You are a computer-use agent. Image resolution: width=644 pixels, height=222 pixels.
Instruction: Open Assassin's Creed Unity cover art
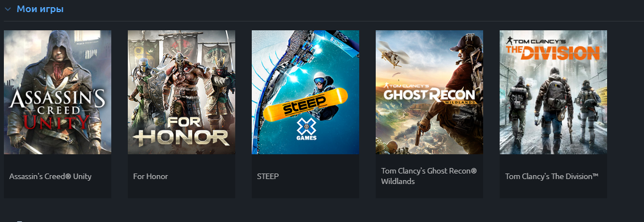point(57,93)
